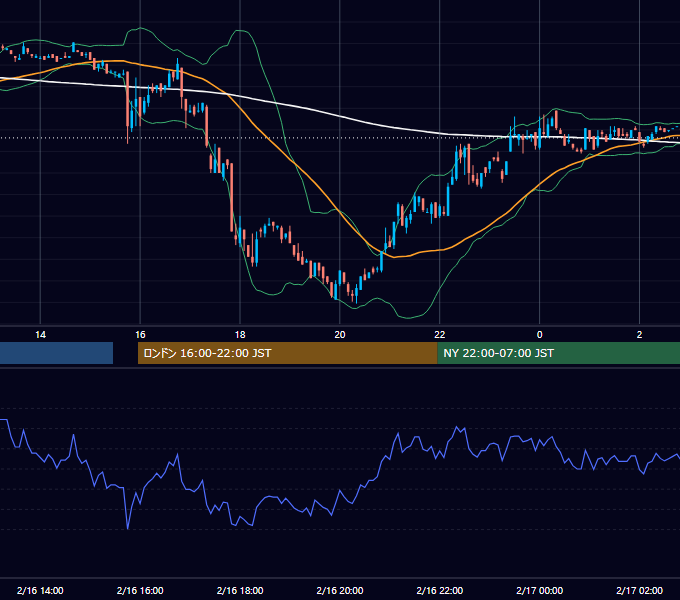This screenshot has height=600, width=680.
Task: Click the 20 hour label on price chart axis
Action: coord(340,335)
